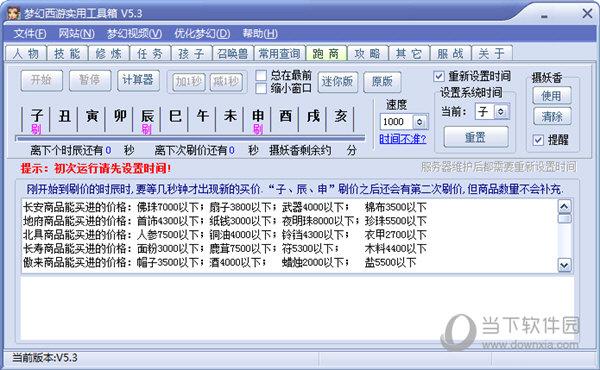This screenshot has width=600, height=370.
Task: Select the 长寿商品能买进的价格 row
Action: 225,249
